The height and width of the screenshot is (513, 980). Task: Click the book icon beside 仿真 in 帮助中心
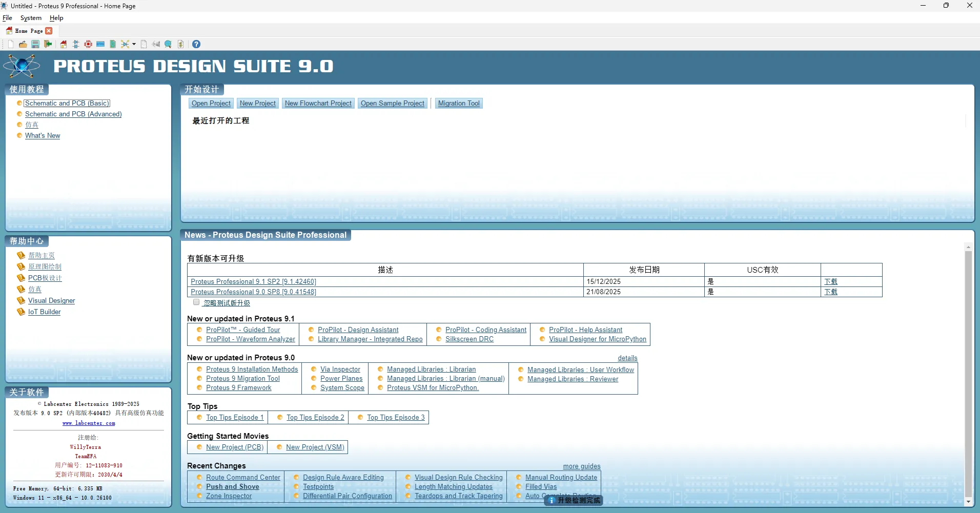(21, 289)
